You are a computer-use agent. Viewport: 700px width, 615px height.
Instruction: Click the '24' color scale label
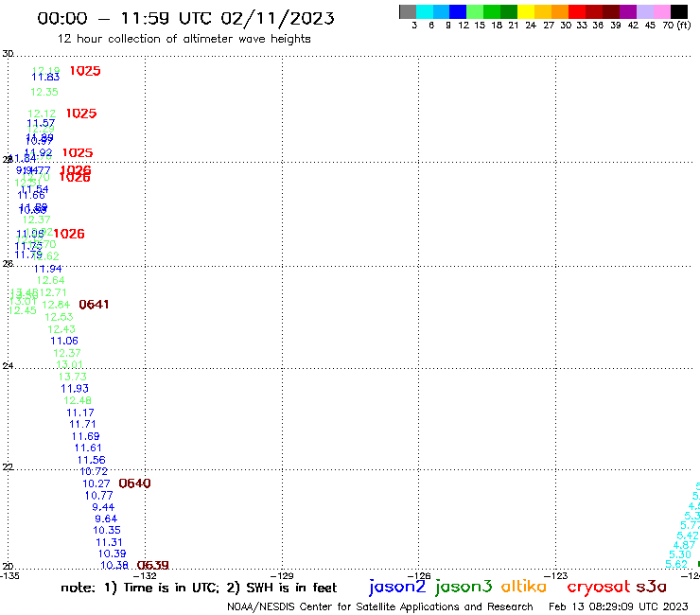(x=531, y=26)
